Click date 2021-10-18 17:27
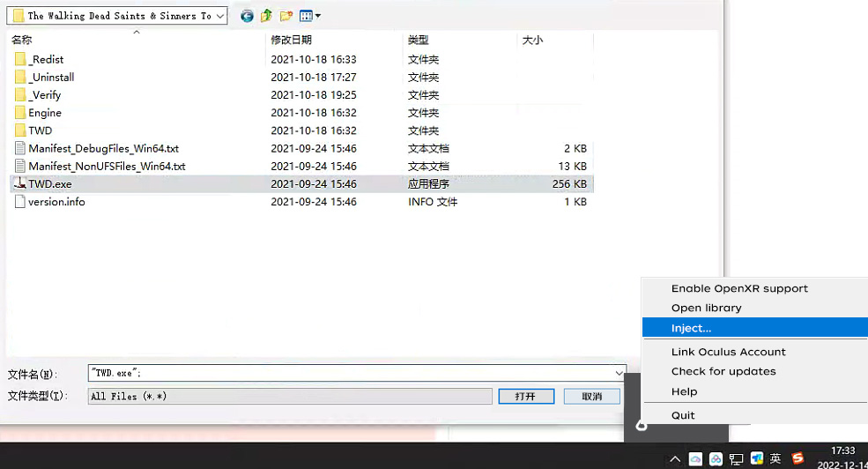The height and width of the screenshot is (469, 868). click(314, 77)
